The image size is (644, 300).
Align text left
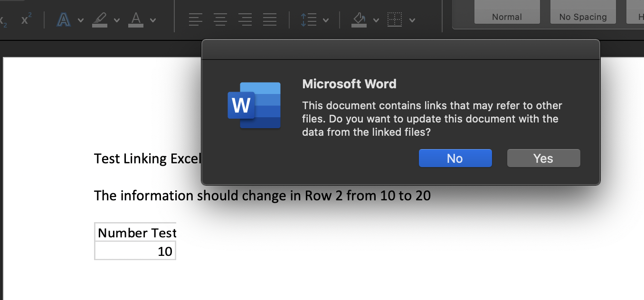195,20
